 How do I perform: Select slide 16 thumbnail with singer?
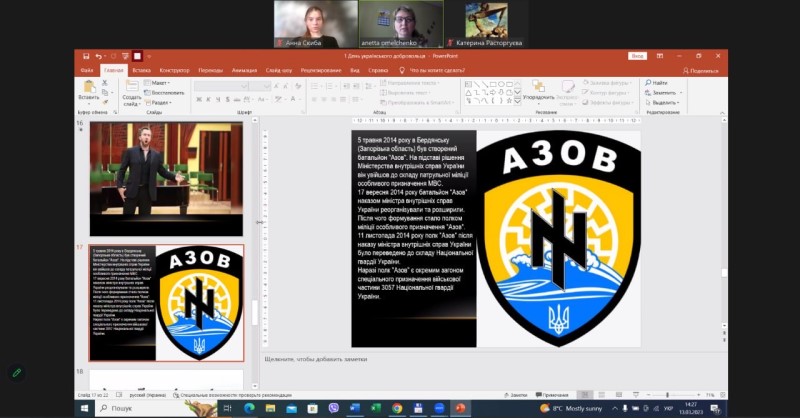166,179
